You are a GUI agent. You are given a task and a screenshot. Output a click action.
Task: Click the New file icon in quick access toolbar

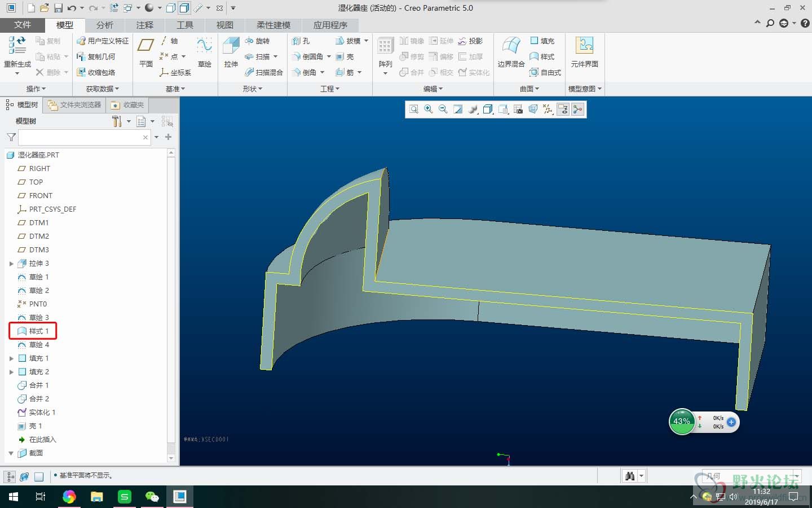point(31,8)
